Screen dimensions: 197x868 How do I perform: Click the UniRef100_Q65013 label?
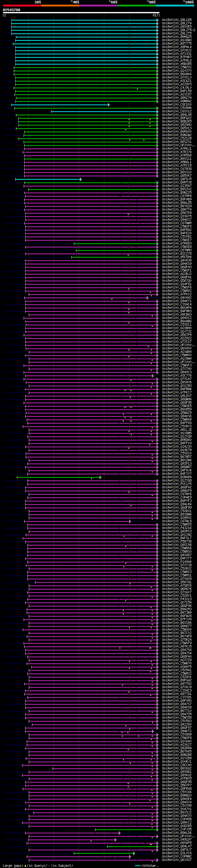(x=176, y=128)
